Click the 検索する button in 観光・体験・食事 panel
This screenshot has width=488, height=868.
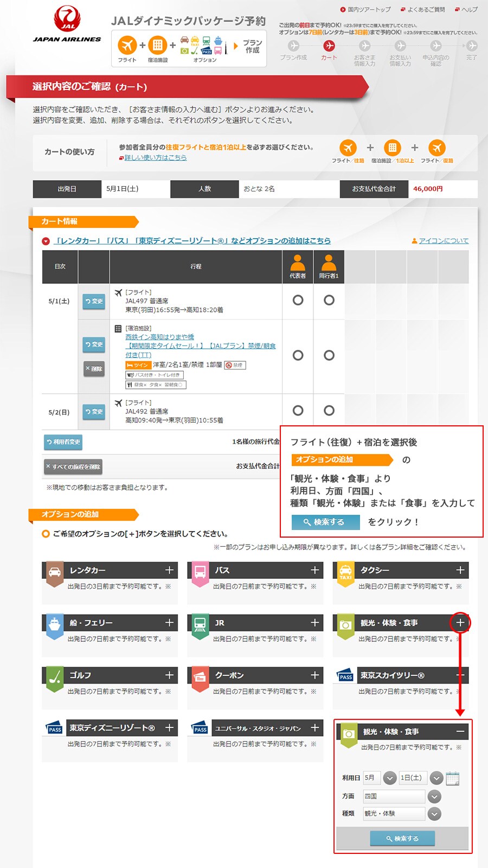click(x=402, y=839)
